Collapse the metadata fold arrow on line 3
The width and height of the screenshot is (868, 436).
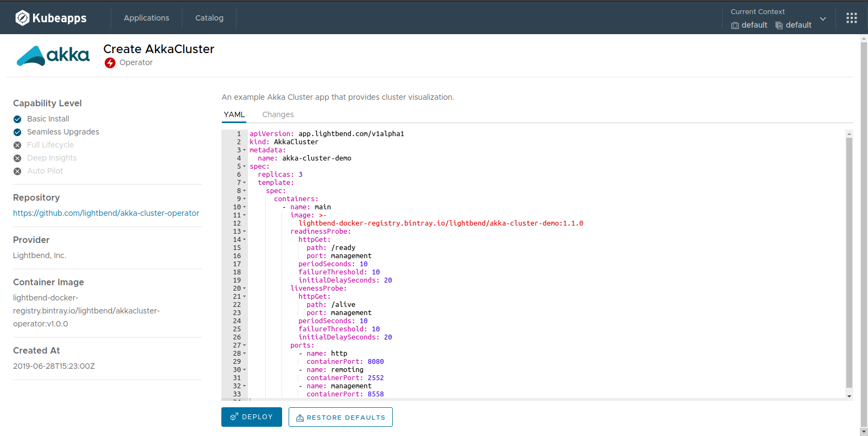coord(244,150)
